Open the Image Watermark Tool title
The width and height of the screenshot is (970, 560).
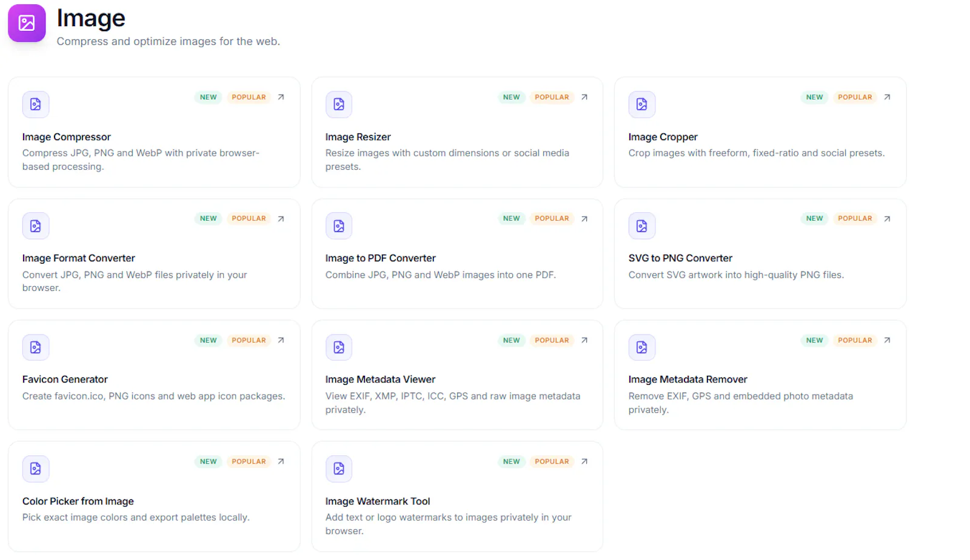[378, 501]
